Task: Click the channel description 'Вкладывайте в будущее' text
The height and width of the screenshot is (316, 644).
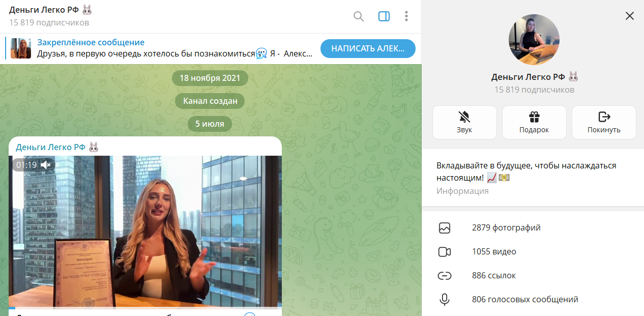Action: [x=526, y=171]
